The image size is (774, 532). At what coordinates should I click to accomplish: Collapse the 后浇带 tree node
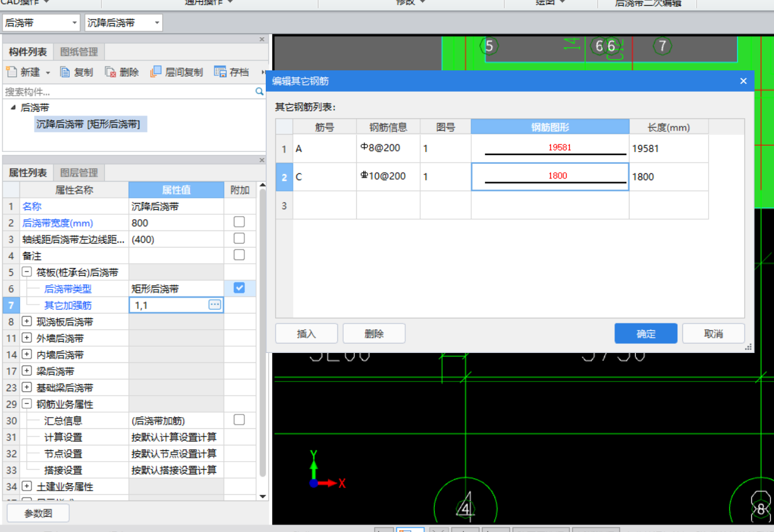[x=13, y=108]
